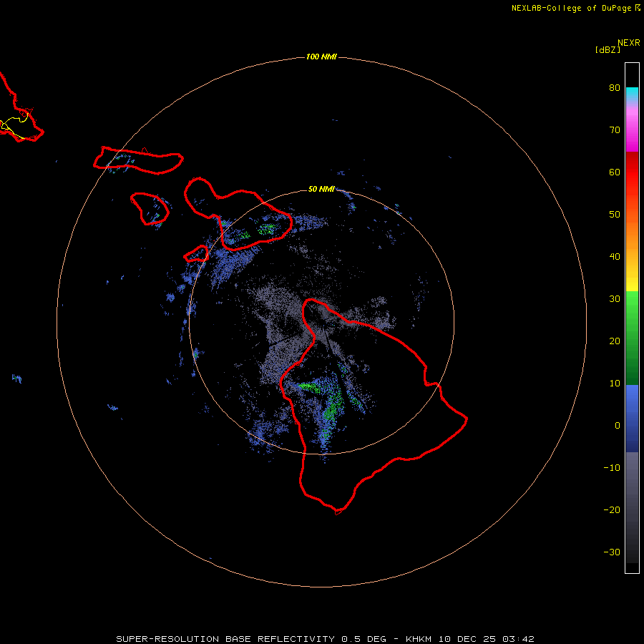
Task: Click the -30 dBZ scale value
Action: click(x=612, y=552)
